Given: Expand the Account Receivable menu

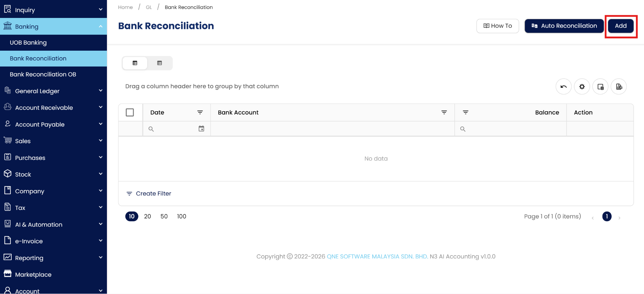Looking at the screenshot, I should click(53, 108).
